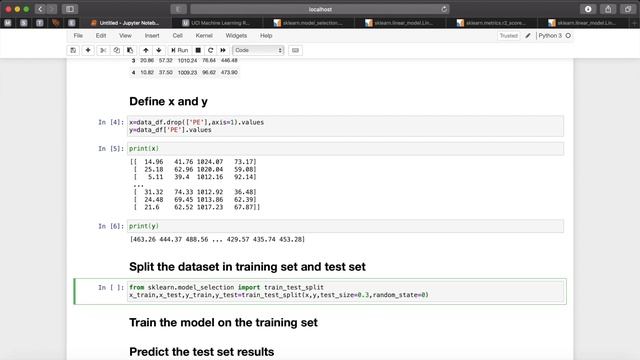640x360 pixels.
Task: Click 'Split the dataset in training set and test set' heading
Action: tap(247, 267)
